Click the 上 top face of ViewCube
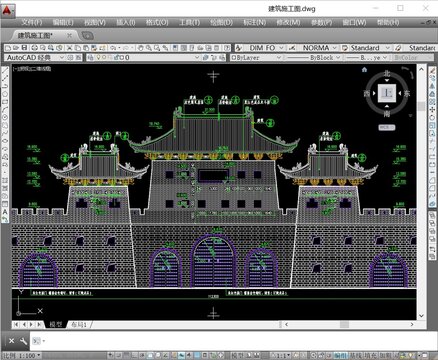 click(x=387, y=93)
